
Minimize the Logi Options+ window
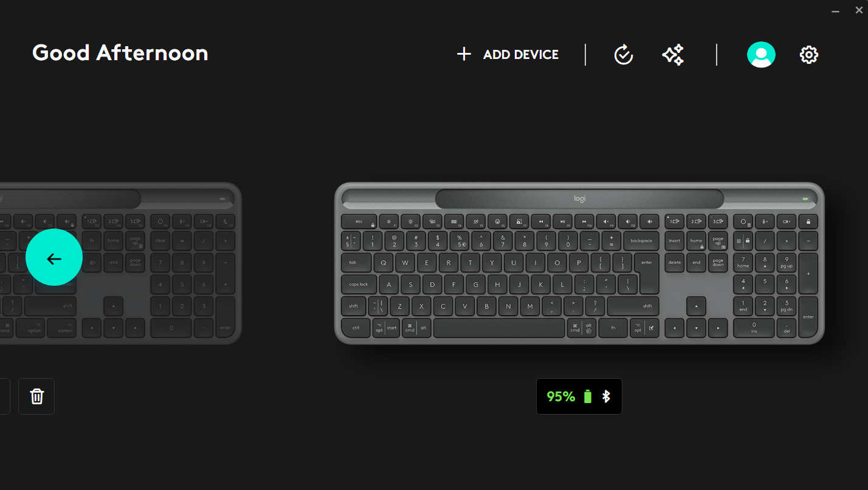836,10
